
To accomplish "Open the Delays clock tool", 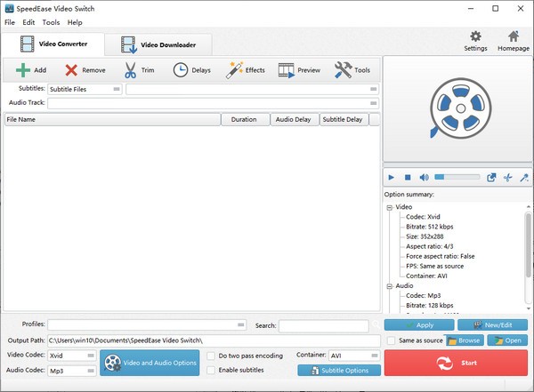I will 180,69.
